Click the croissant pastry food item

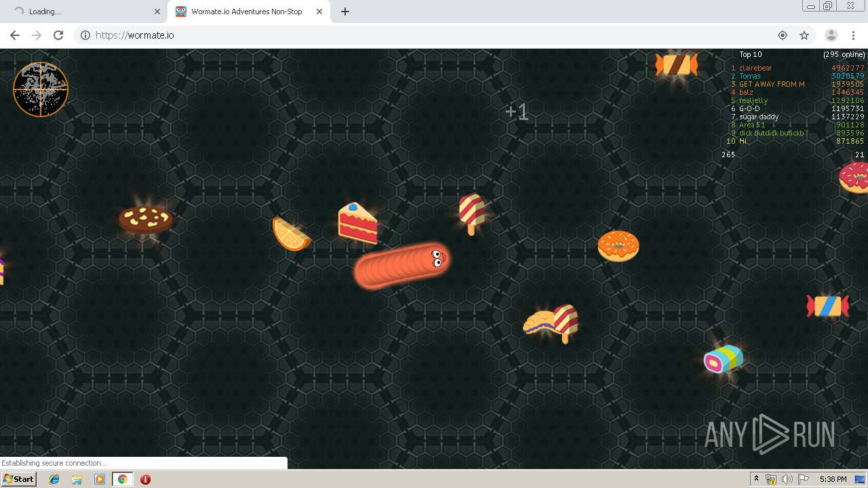(540, 323)
